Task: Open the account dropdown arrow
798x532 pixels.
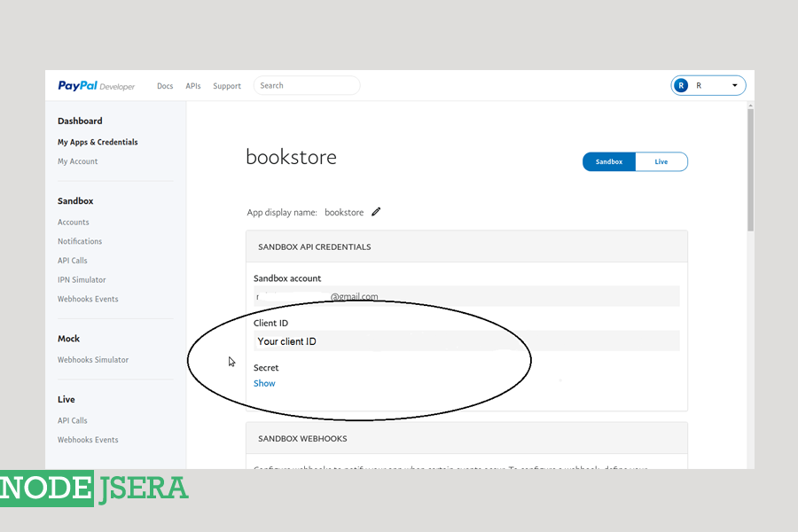Action: (734, 86)
